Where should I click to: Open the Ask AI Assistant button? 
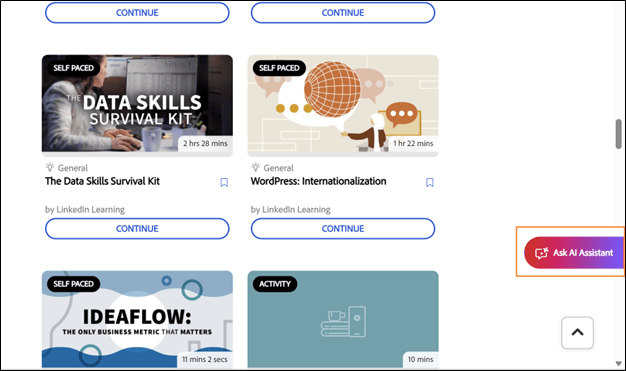(574, 252)
